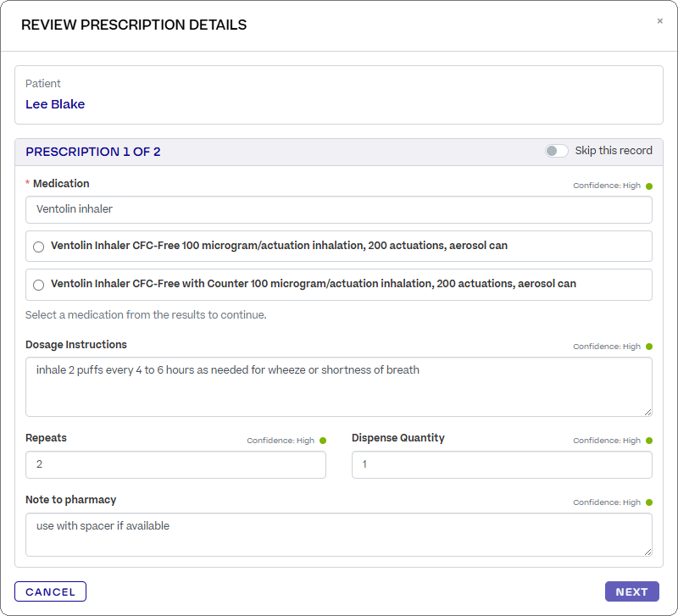Click 'Confidence: High' text beside Medication
The width and height of the screenshot is (678, 616).
tap(607, 186)
